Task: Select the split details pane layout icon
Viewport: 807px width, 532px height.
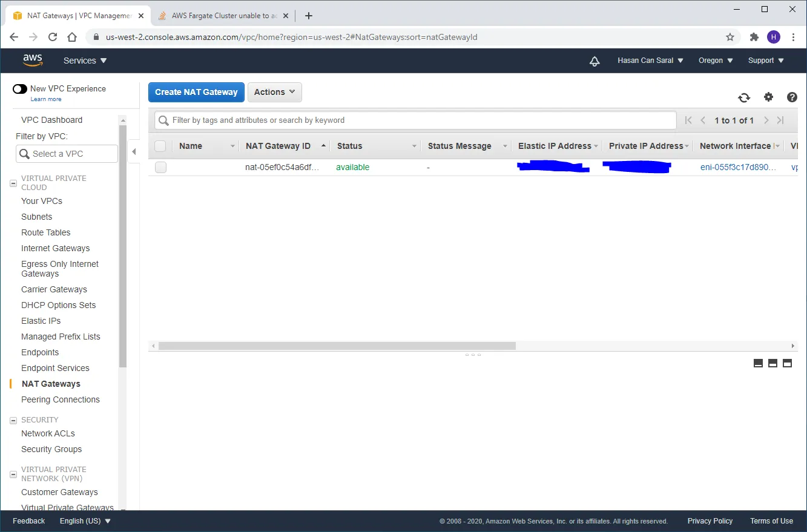Action: 772,363
